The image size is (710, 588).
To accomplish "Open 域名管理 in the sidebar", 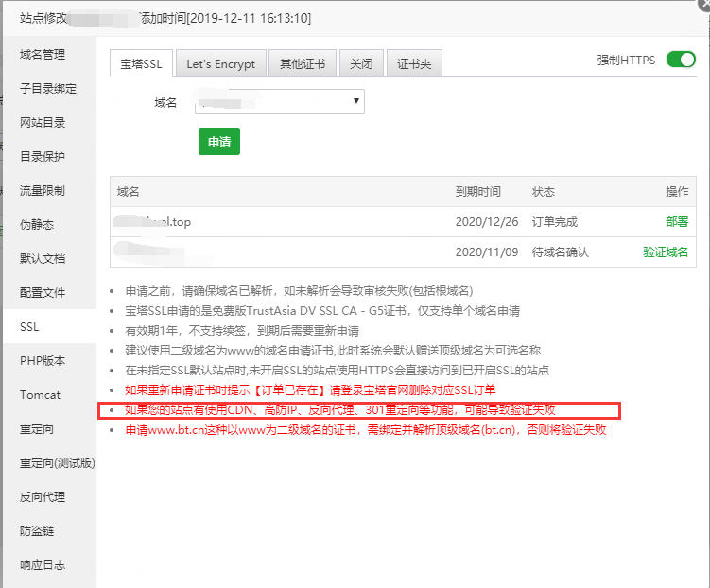I will point(43,55).
